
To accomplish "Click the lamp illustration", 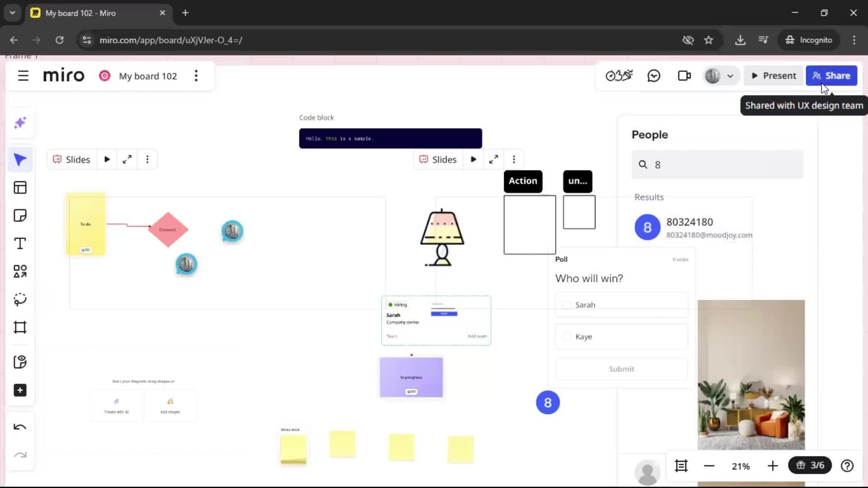I will (442, 238).
